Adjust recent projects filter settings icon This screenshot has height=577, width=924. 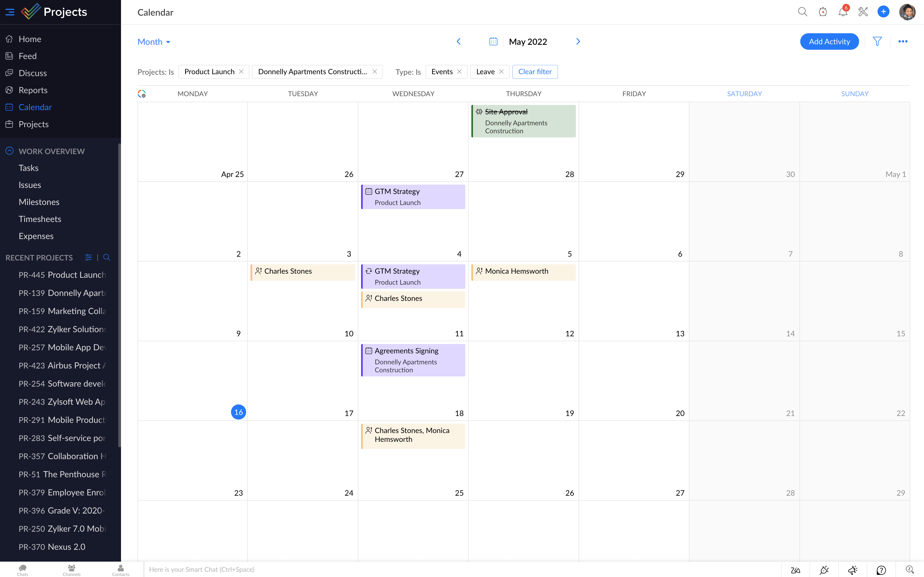pos(88,257)
